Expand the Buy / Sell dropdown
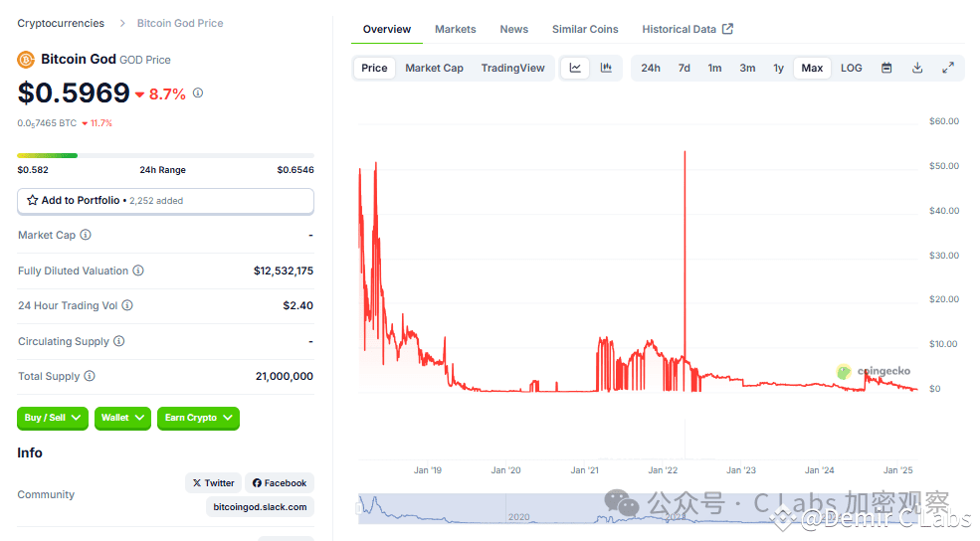The width and height of the screenshot is (980, 541). tap(53, 418)
